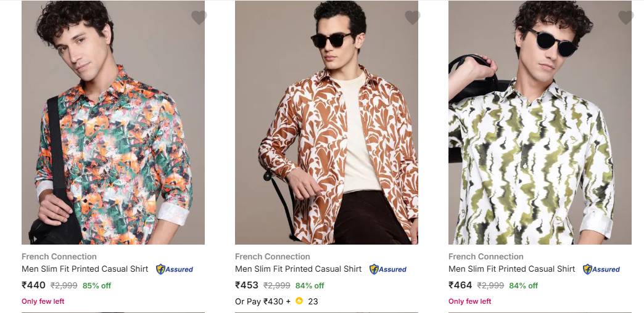The image size is (644, 313).
Task: Click the gold SuperCoin icon
Action: pos(299,301)
